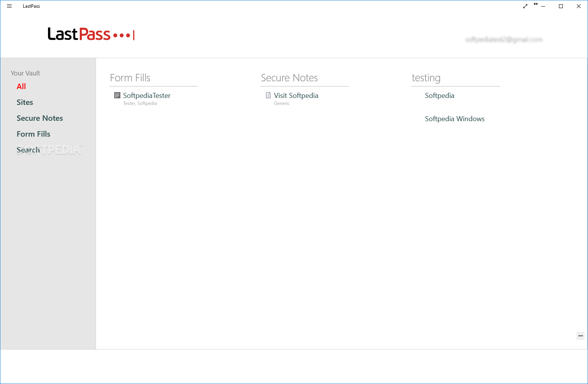Open Search in the sidebar
Image resolution: width=588 pixels, height=384 pixels.
[x=28, y=150]
